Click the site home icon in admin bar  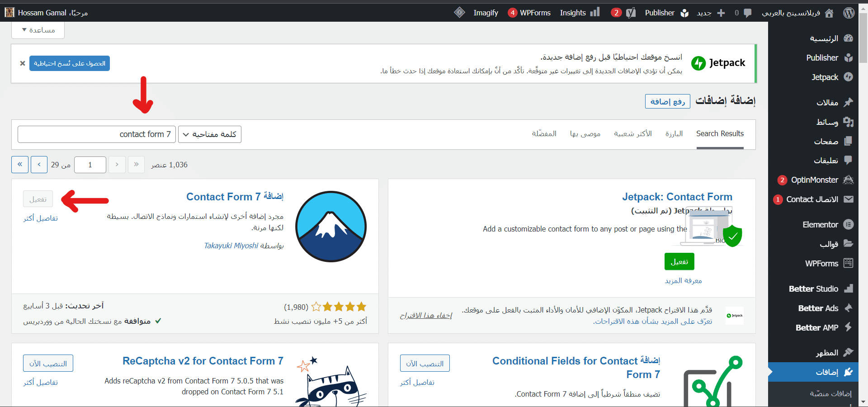[x=829, y=13]
